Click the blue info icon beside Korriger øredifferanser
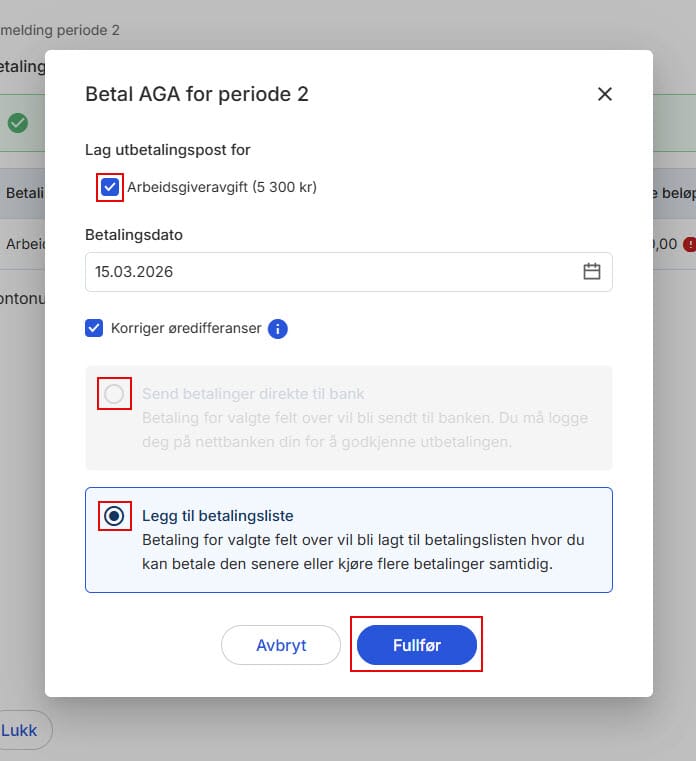Viewport: 696px width, 761px height. point(278,328)
